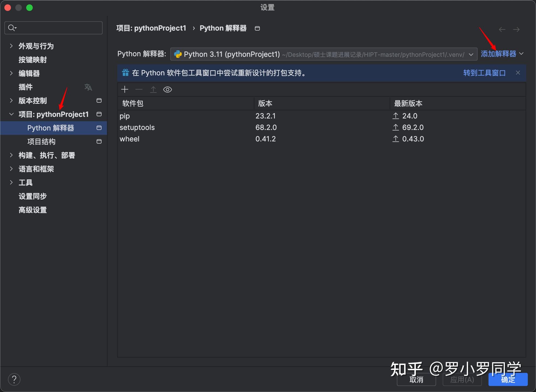Uninstall a package using the minus icon
Viewport: 536px width, 392px height.
point(139,89)
